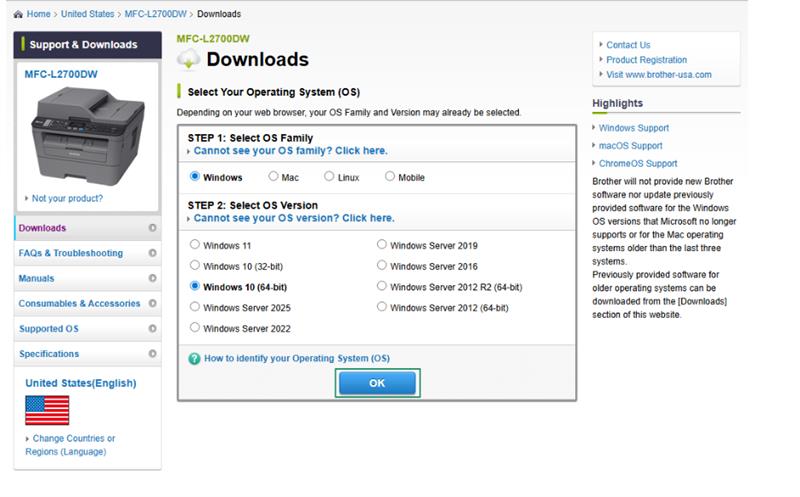This screenshot has height=497, width=800.
Task: Click the arrow icon on Supported OS row
Action: click(152, 329)
